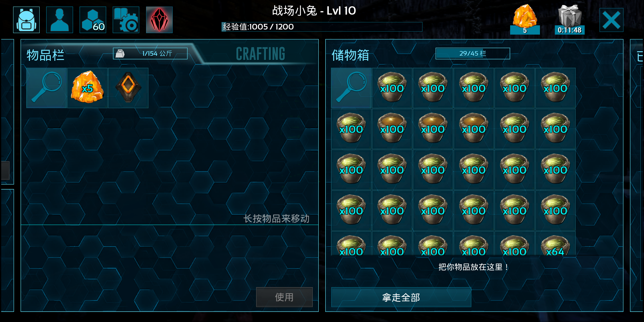
Task: Click the 使用 use button
Action: click(x=284, y=297)
